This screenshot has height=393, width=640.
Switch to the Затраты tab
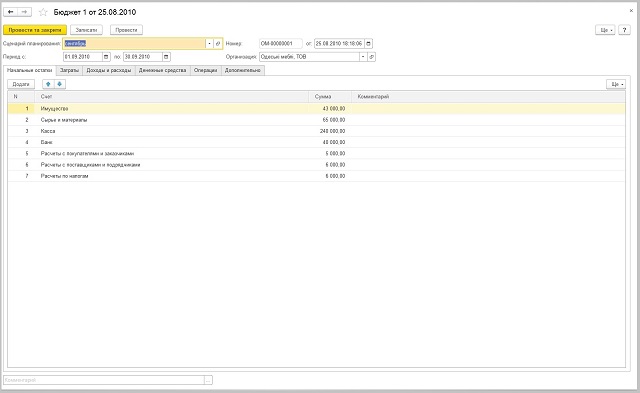tap(69, 70)
